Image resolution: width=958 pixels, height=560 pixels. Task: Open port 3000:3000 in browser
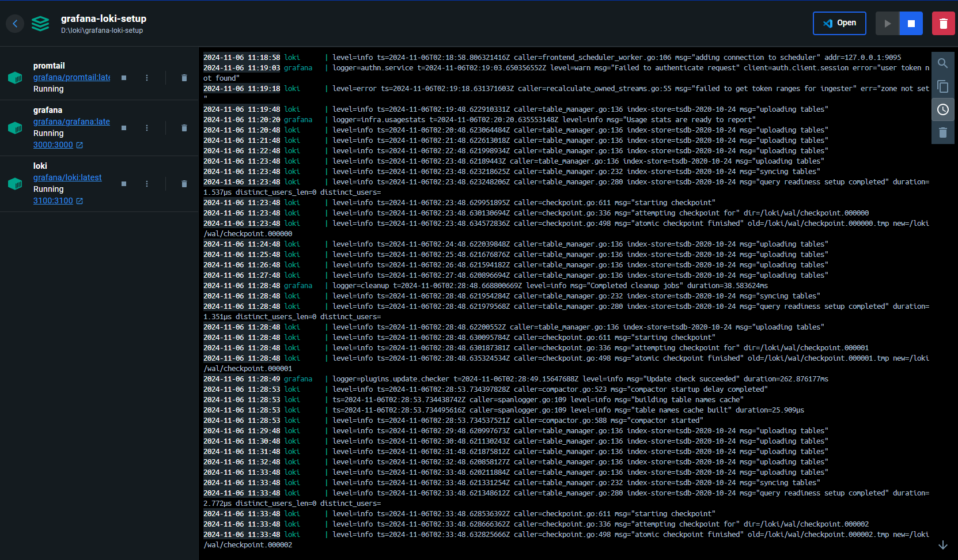click(58, 145)
